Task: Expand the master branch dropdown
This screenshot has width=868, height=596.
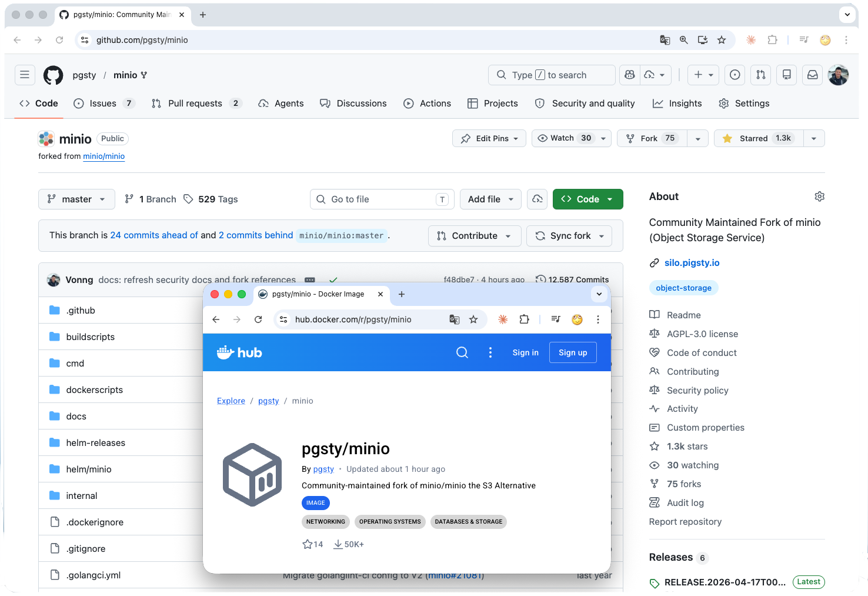Action: coord(76,199)
